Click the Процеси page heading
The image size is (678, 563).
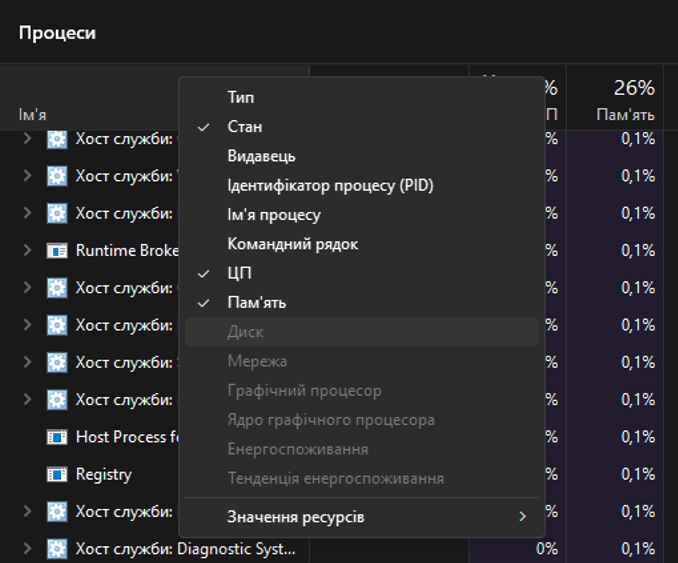tap(57, 32)
